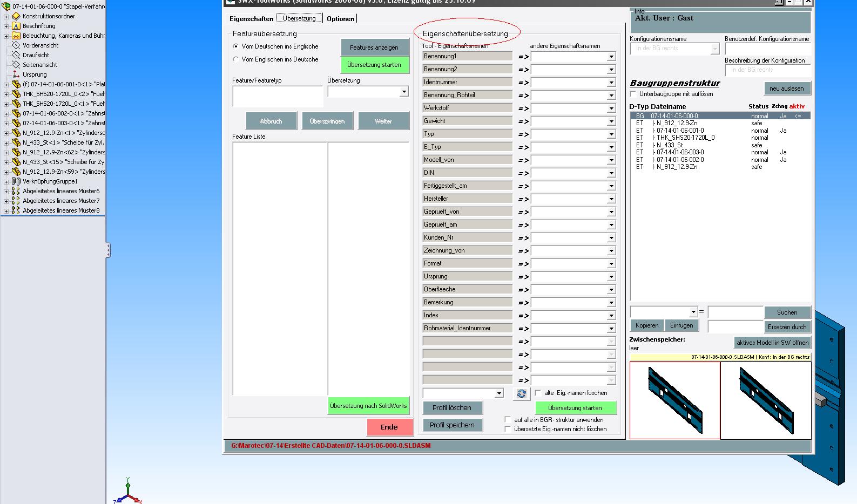The height and width of the screenshot is (504, 857).
Task: Click the 'Ersetzen durch' button
Action: click(787, 327)
